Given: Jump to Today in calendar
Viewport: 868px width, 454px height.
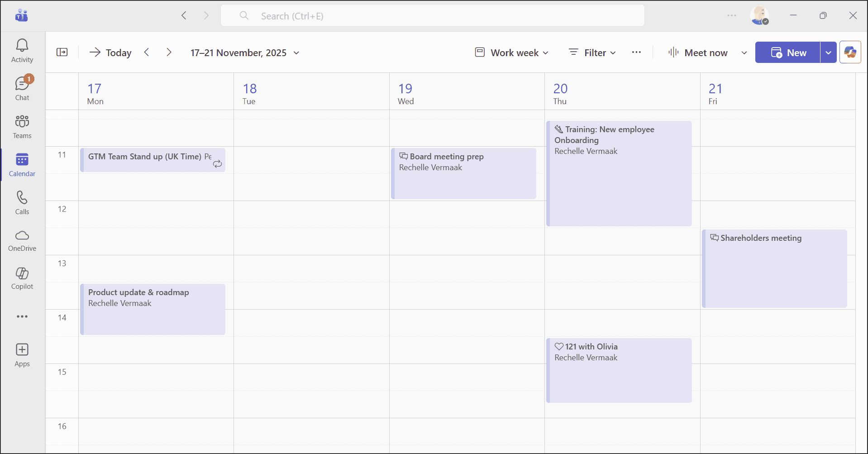Looking at the screenshot, I should (111, 53).
